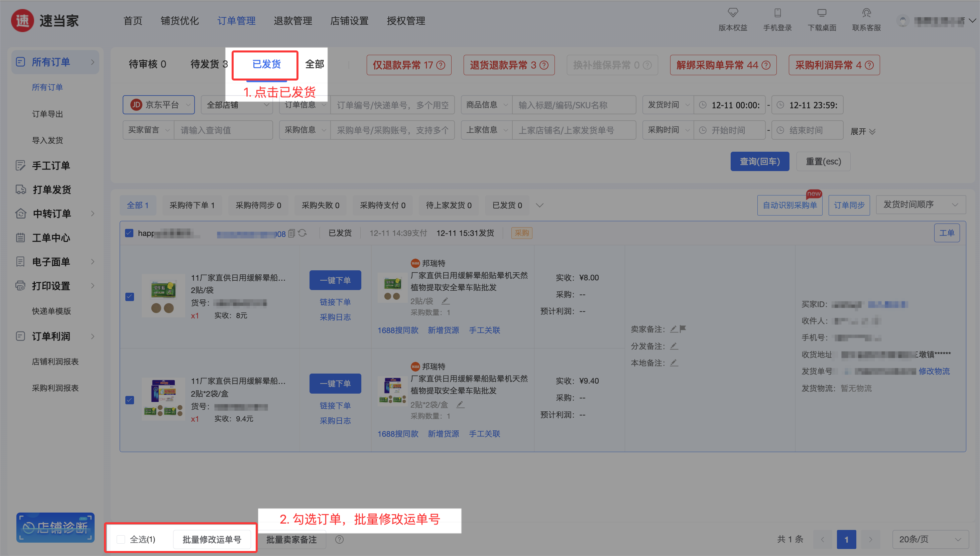Uncheck the first product row checkbox
Image resolution: width=980 pixels, height=556 pixels.
click(x=130, y=297)
